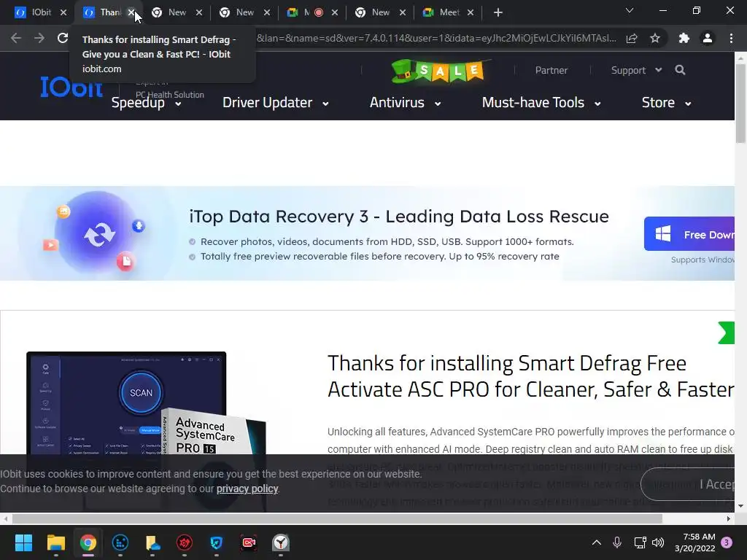The image size is (747, 560).
Task: Open the network tray icon
Action: (640, 542)
